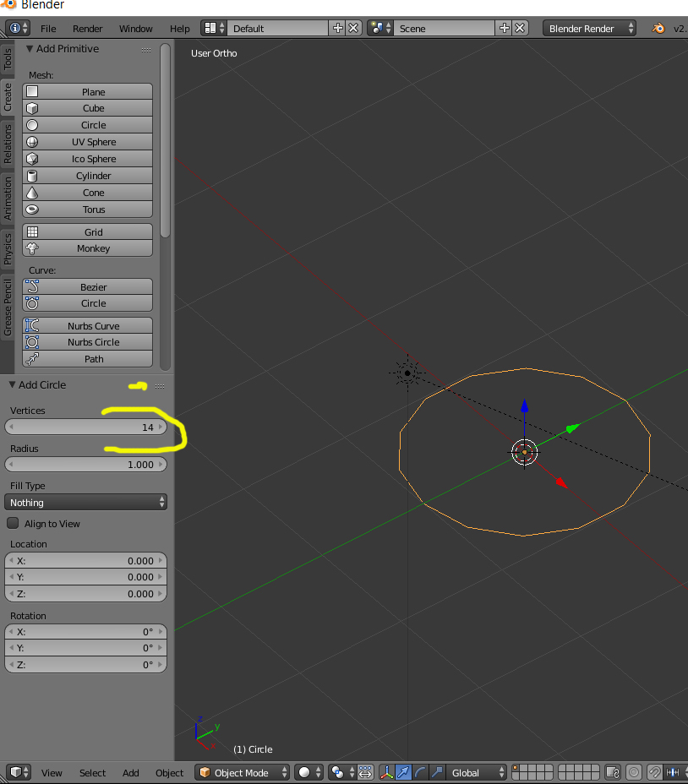This screenshot has height=784, width=688.
Task: Collapse the Add Primitive panel
Action: 30,48
